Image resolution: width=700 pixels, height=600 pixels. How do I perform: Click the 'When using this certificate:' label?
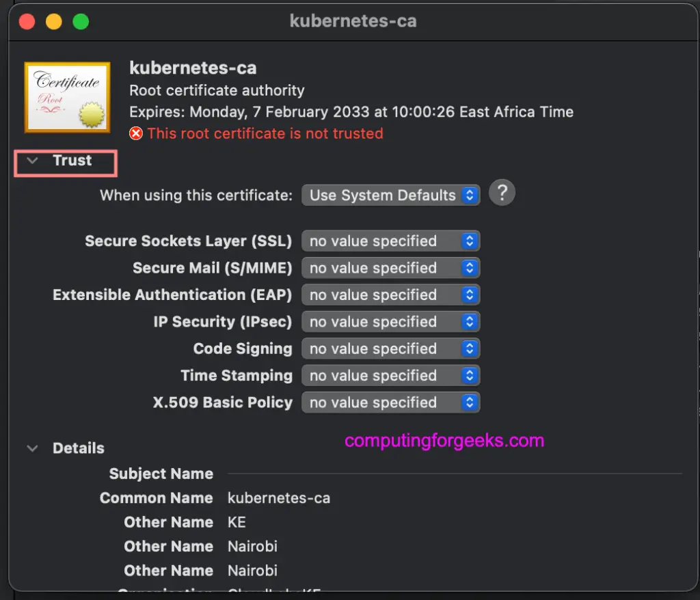[196, 195]
